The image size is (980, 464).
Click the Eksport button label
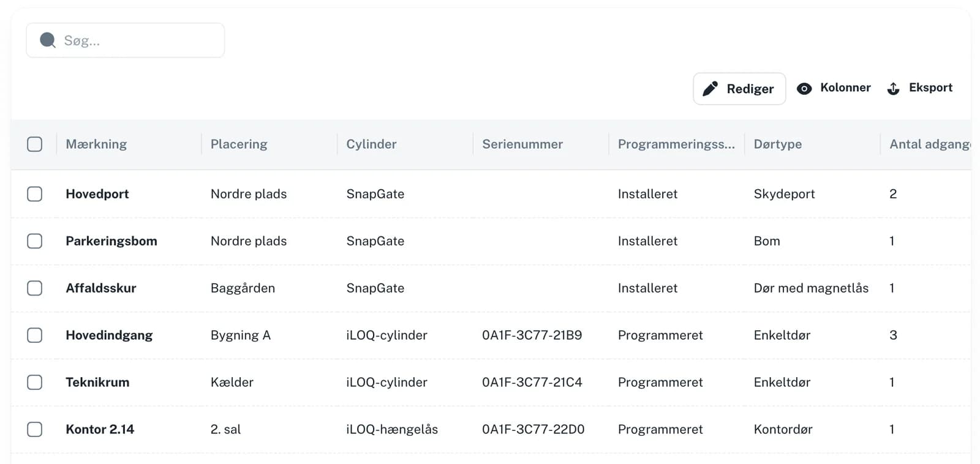[930, 88]
